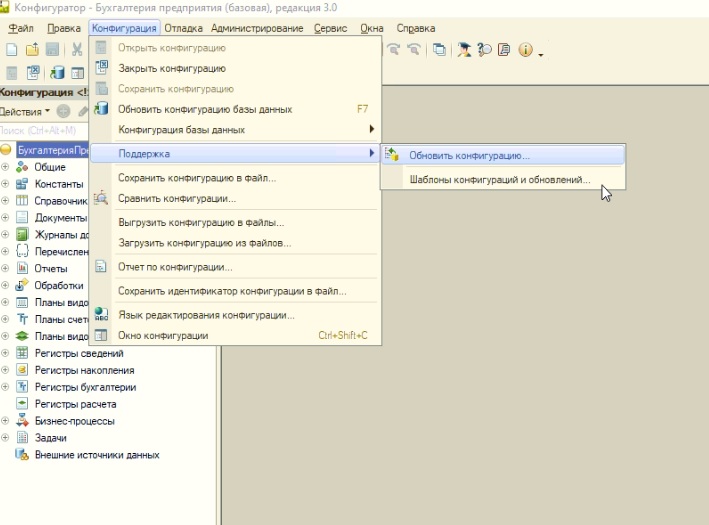Screen dimensions: 709x525
Task: Select Сохранить конфигурацию в файл
Action: coord(235,178)
